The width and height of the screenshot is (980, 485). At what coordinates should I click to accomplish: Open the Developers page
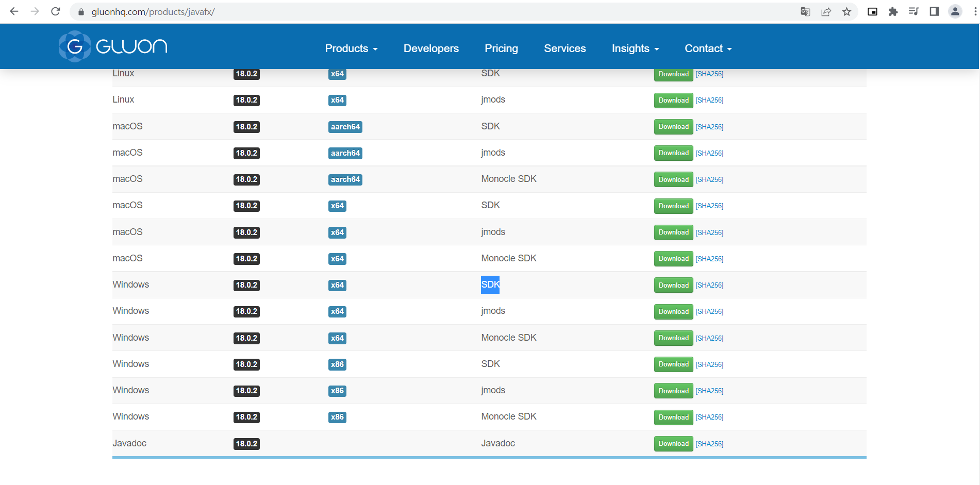[431, 48]
